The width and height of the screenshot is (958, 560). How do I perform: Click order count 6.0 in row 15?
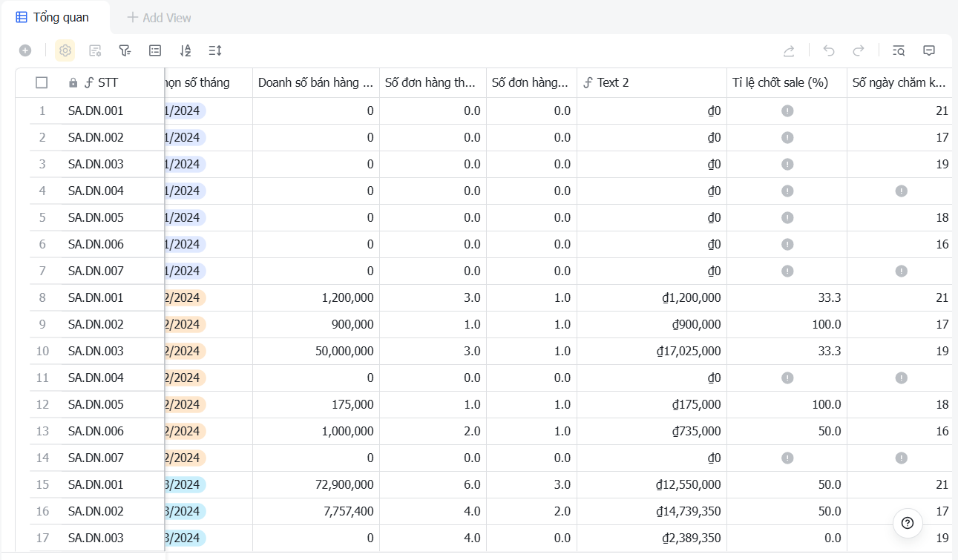tap(472, 484)
